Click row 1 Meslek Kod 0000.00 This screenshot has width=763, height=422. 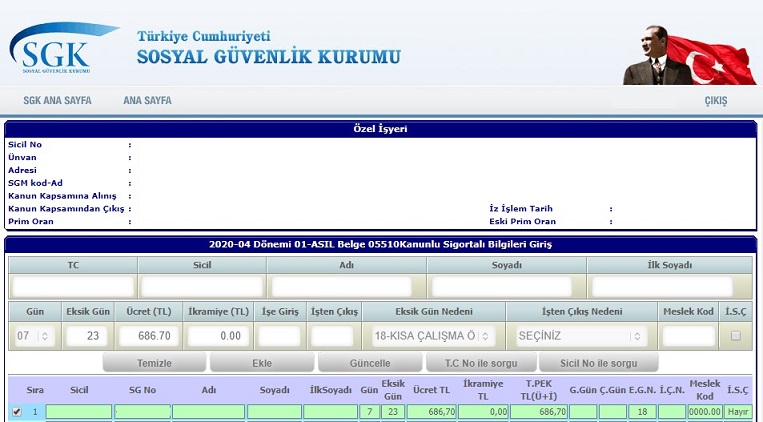[705, 412]
